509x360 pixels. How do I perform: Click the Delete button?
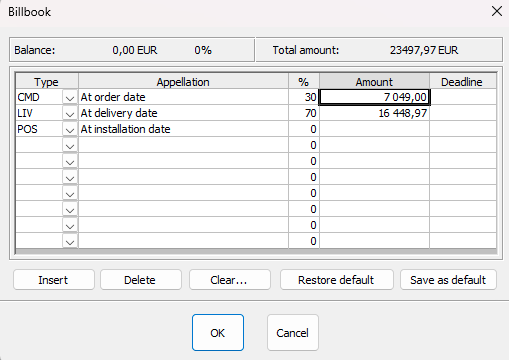tap(141, 280)
